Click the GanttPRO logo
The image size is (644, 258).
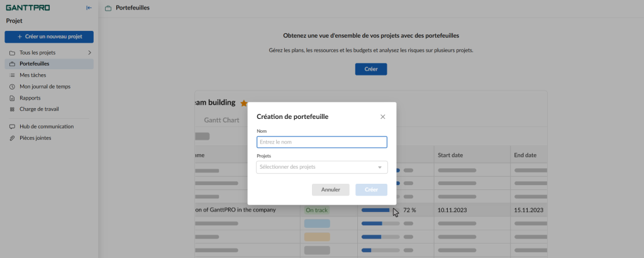(28, 8)
